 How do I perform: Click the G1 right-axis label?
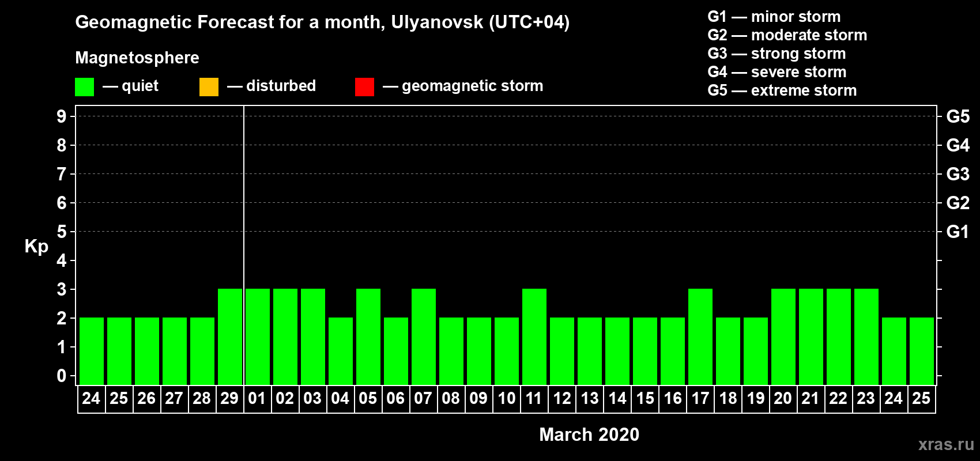[958, 232]
